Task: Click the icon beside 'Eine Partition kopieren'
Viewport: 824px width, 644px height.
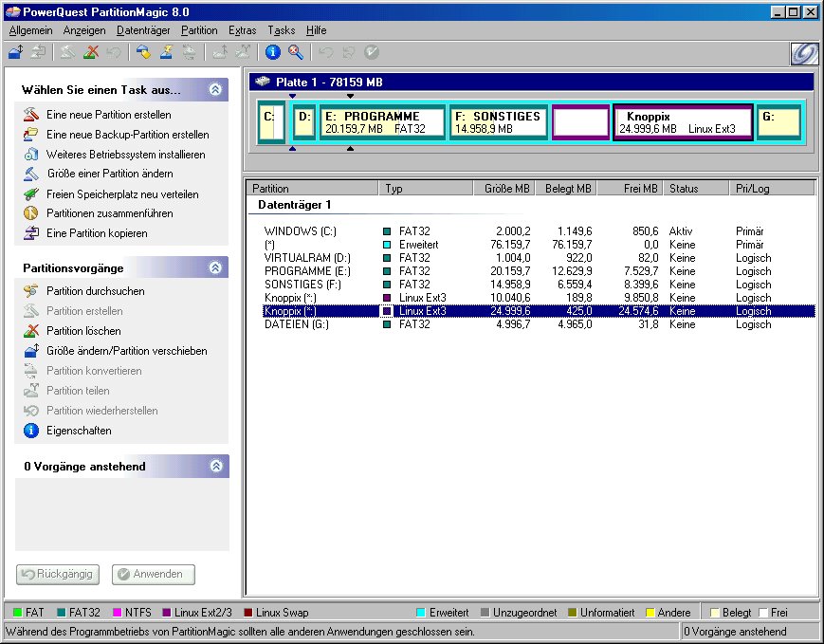Action: [31, 233]
